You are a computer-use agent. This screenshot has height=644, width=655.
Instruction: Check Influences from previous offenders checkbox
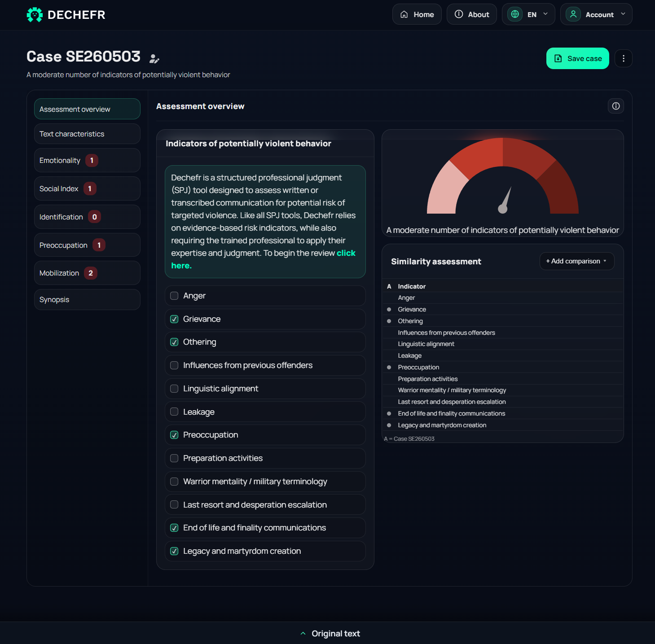[174, 365]
